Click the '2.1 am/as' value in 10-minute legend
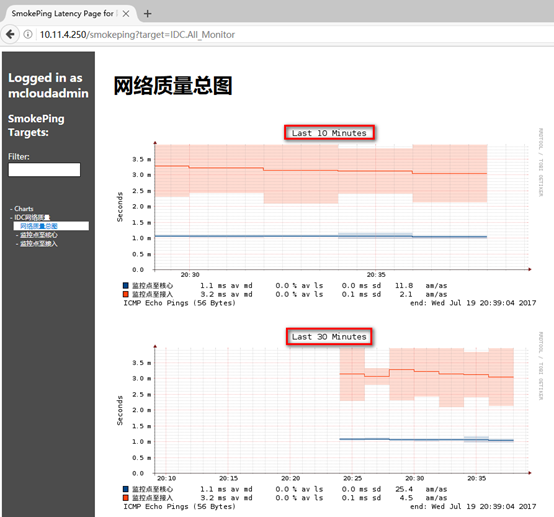The width and height of the screenshot is (554, 517). pos(423,294)
